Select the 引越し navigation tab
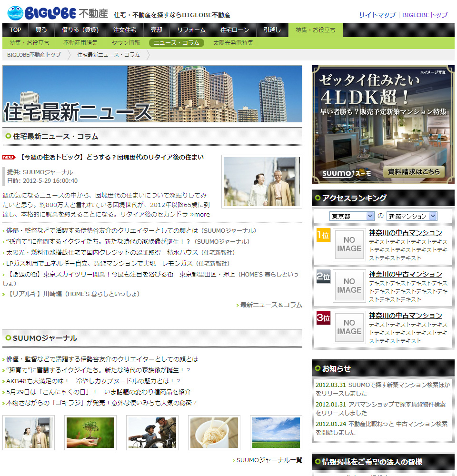Screen dimensions: 457x476 272,30
